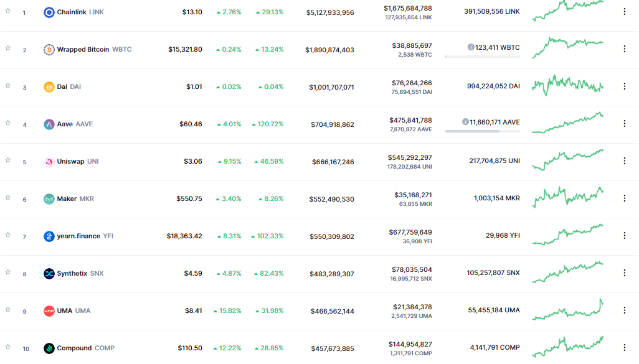Click the AAVE circulating supply progress bar
This screenshot has height=364, width=639.
(483, 131)
